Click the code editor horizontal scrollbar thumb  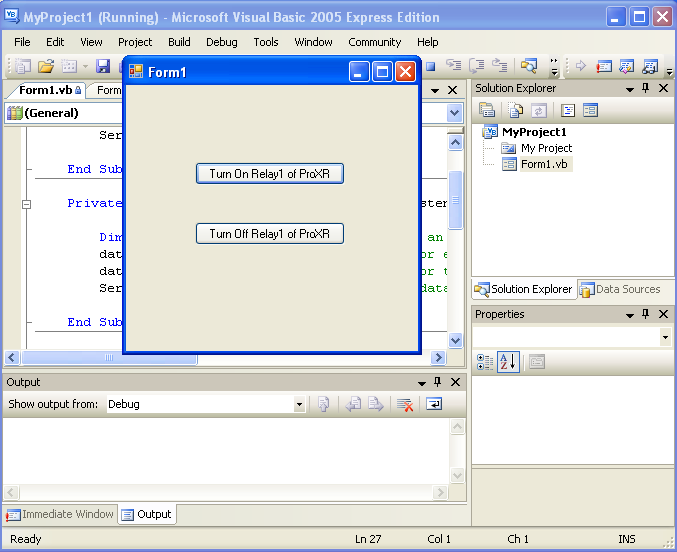click(x=109, y=357)
